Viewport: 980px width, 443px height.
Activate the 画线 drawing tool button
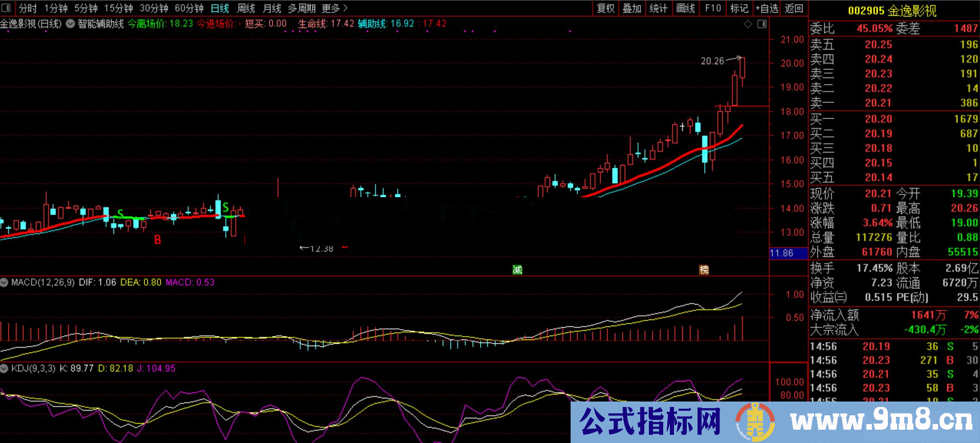point(685,8)
